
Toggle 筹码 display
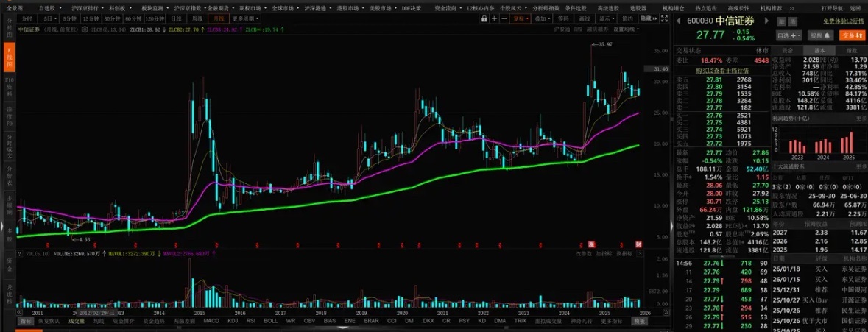564,18
